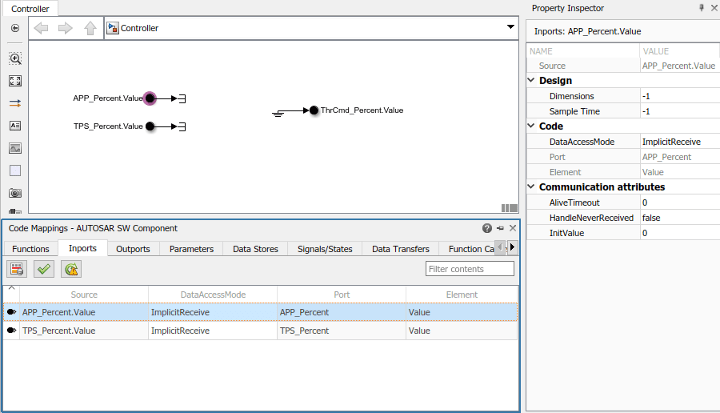Viewport: 720px width, 413px height.
Task: Click the APP_Percent.Value inport block
Action: click(150, 98)
